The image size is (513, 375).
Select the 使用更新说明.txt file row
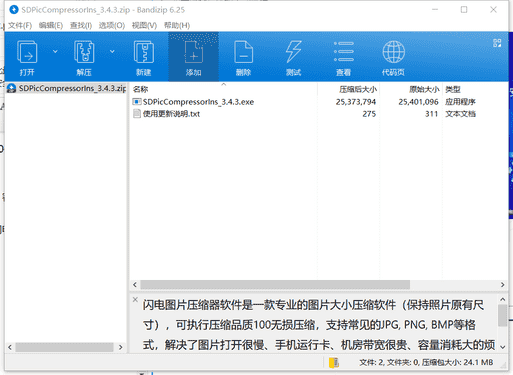(304, 114)
